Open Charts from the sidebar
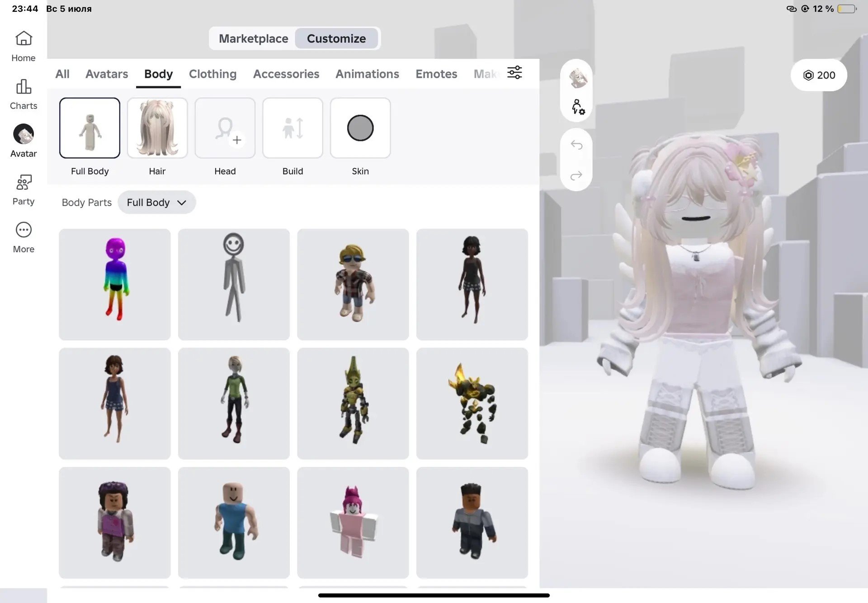This screenshot has height=603, width=868. [24, 94]
